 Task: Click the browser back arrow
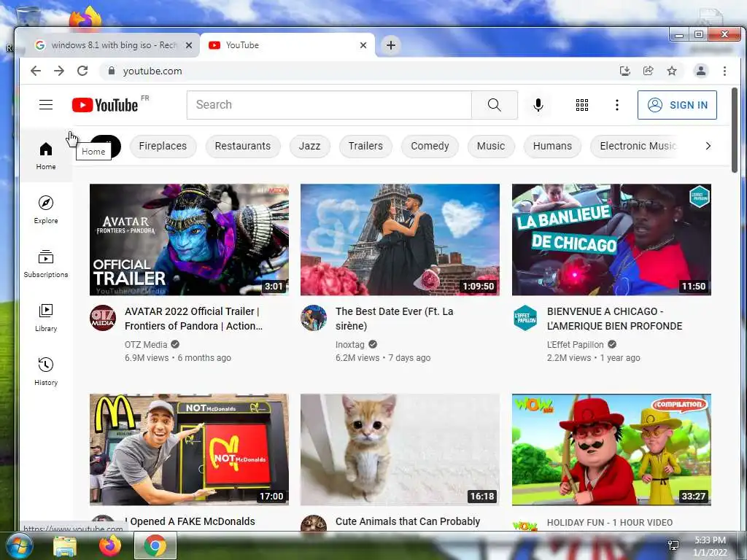click(36, 71)
